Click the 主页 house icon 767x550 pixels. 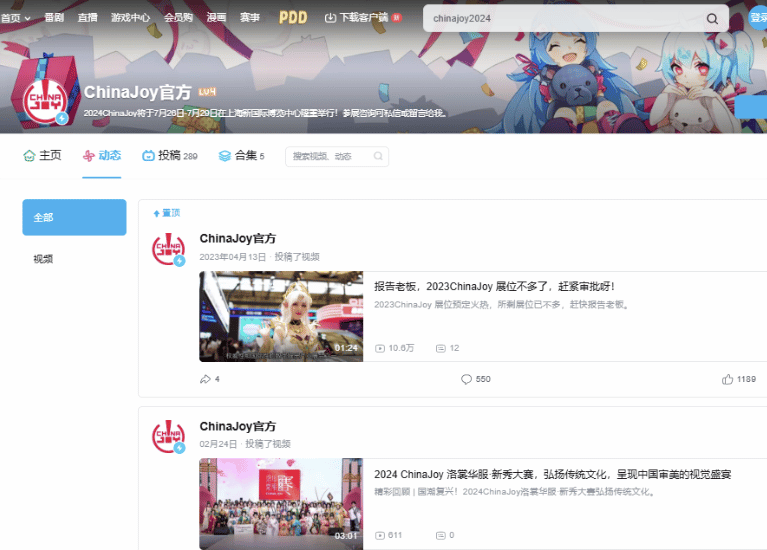click(x=29, y=156)
